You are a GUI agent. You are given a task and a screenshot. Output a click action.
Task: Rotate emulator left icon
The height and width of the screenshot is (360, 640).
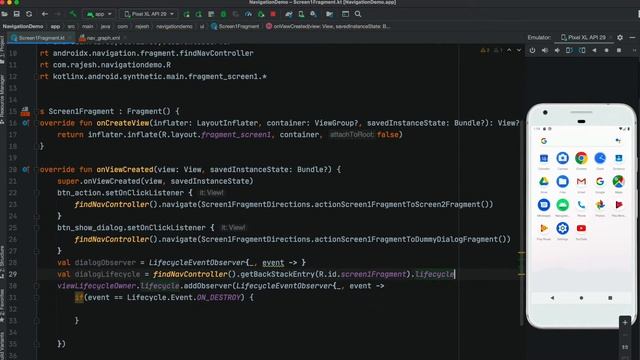(x=569, y=50)
